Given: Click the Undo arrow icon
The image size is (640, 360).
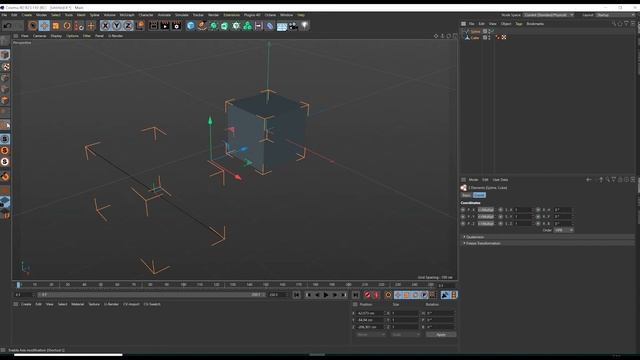Looking at the screenshot, I should point(7,26).
